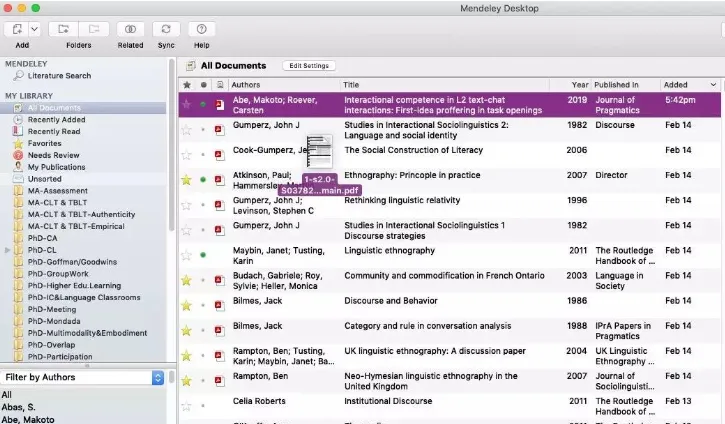Toggle favorite star for Cook-Gumperz Social Construction of Literacy
The image size is (725, 424).
(x=186, y=155)
